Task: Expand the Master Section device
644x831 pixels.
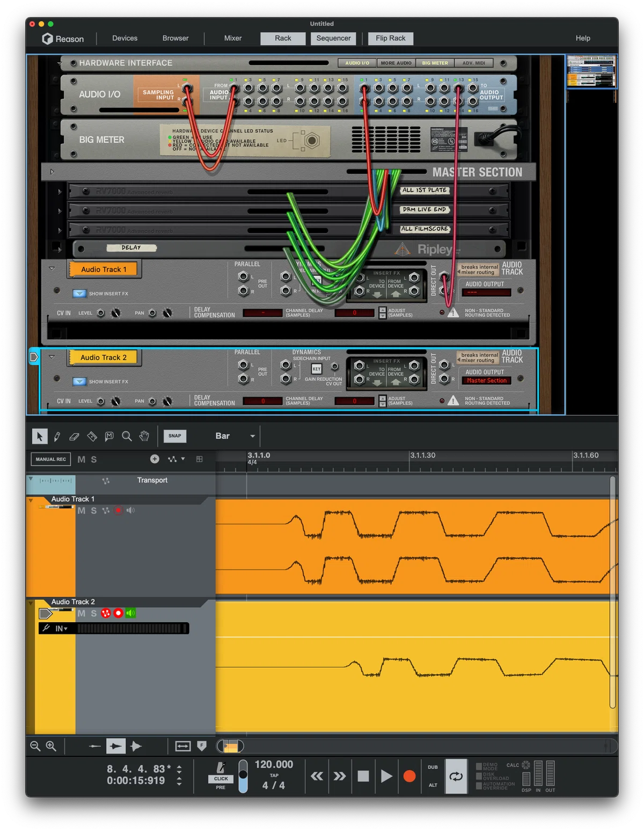Action: click(x=52, y=172)
